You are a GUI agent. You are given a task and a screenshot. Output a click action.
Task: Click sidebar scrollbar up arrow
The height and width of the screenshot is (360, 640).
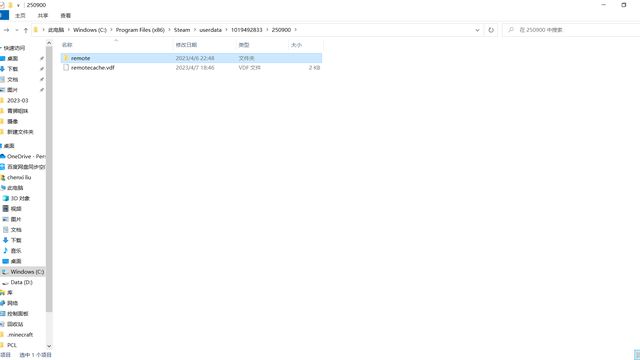(49, 43)
